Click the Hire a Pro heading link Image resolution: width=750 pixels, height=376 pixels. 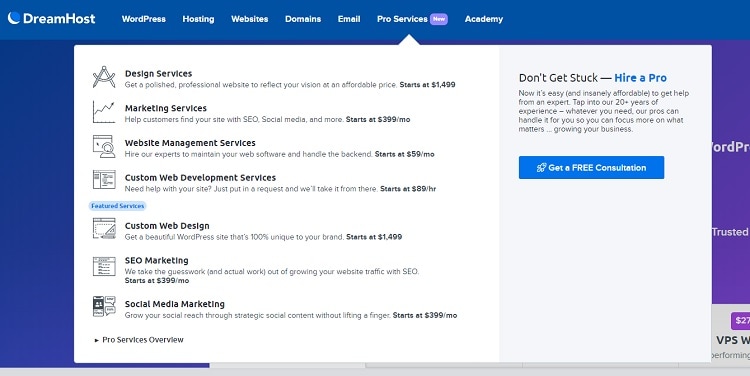pos(640,77)
